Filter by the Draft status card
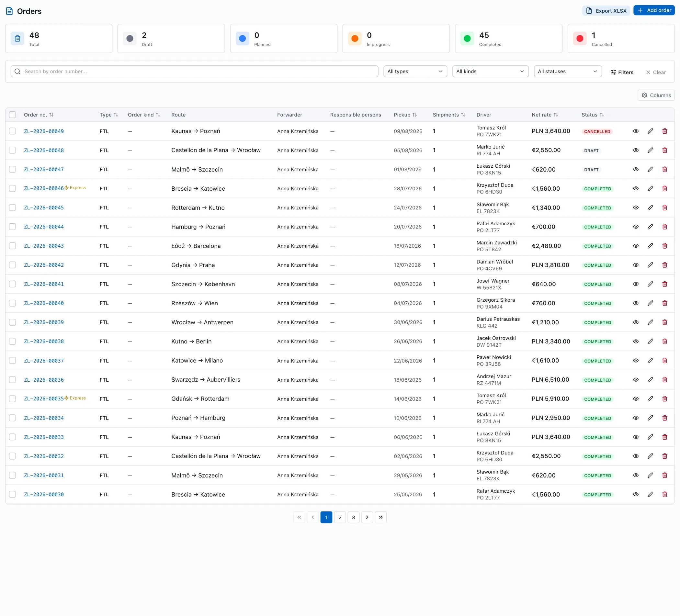The height and width of the screenshot is (616, 680). point(171,39)
